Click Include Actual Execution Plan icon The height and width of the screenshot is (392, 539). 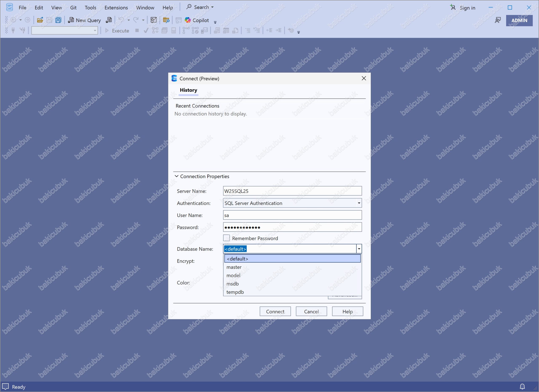point(186,30)
